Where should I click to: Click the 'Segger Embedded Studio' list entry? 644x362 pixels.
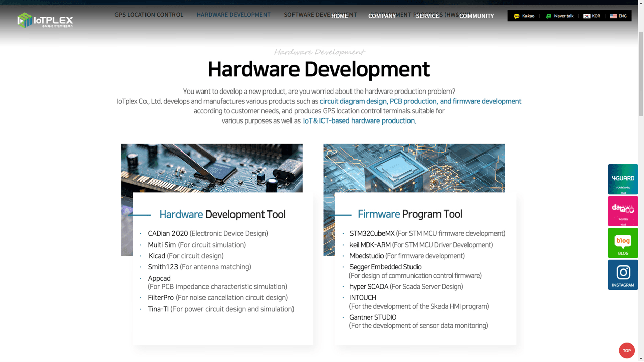point(415,271)
